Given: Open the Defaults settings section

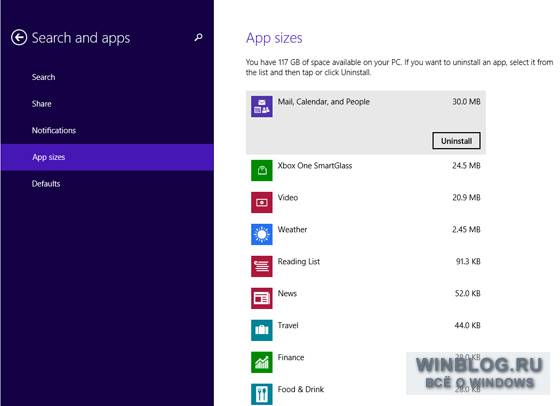Looking at the screenshot, I should 107,184.
